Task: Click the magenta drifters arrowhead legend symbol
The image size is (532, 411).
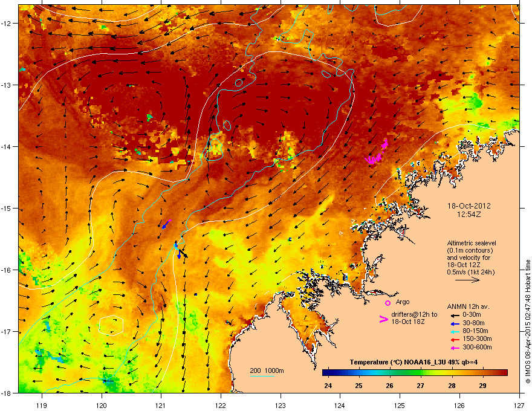Action: click(383, 319)
